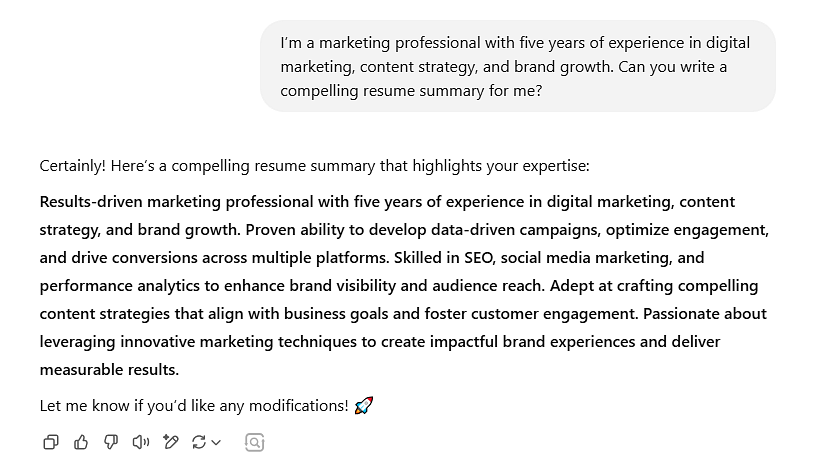
Task: Edit response in canvas with sparkle pencil
Action: 170,443
